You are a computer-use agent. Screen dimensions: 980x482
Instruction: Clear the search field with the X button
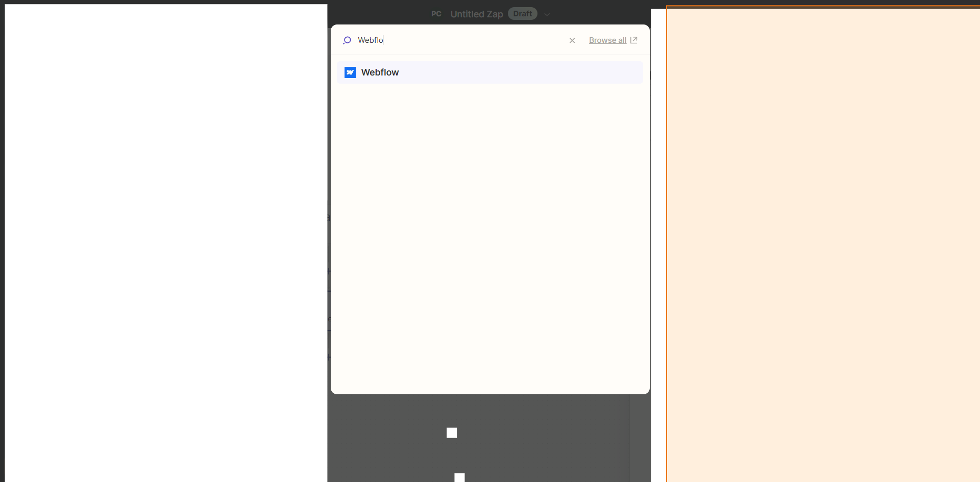tap(572, 40)
